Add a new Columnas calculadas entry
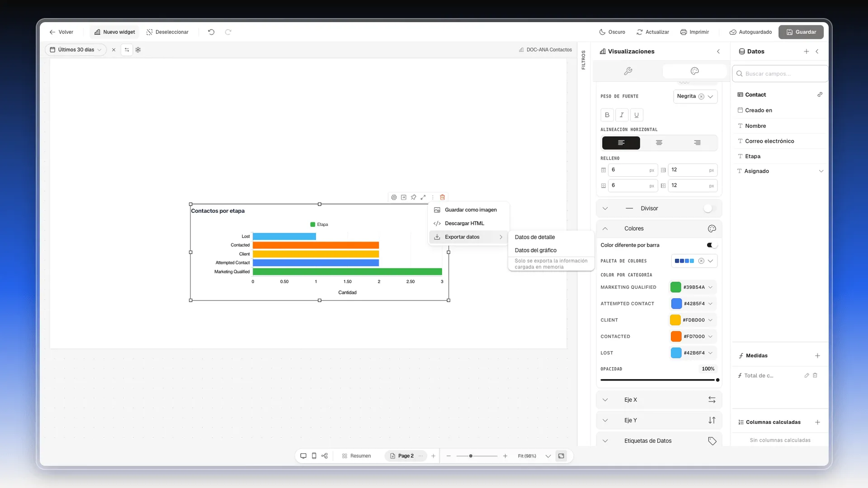The height and width of the screenshot is (488, 868). point(817,422)
